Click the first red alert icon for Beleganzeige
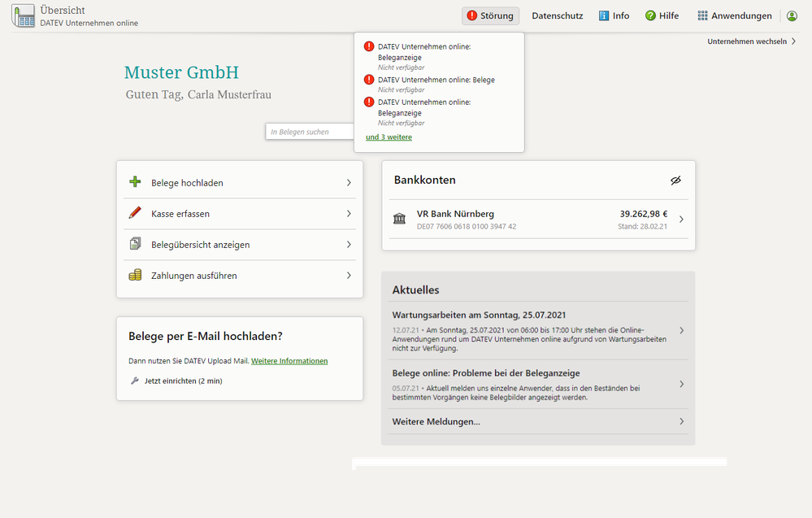This screenshot has height=518, width=812. (x=369, y=46)
